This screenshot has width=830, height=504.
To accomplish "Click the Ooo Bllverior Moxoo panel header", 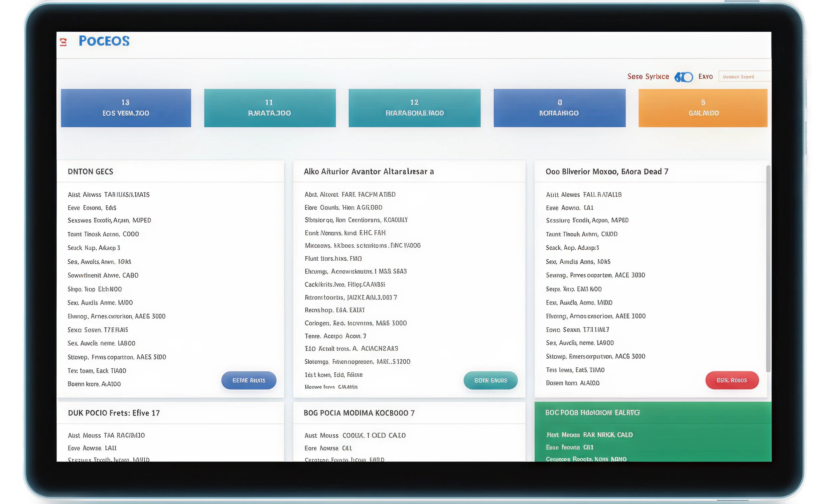I will click(607, 172).
